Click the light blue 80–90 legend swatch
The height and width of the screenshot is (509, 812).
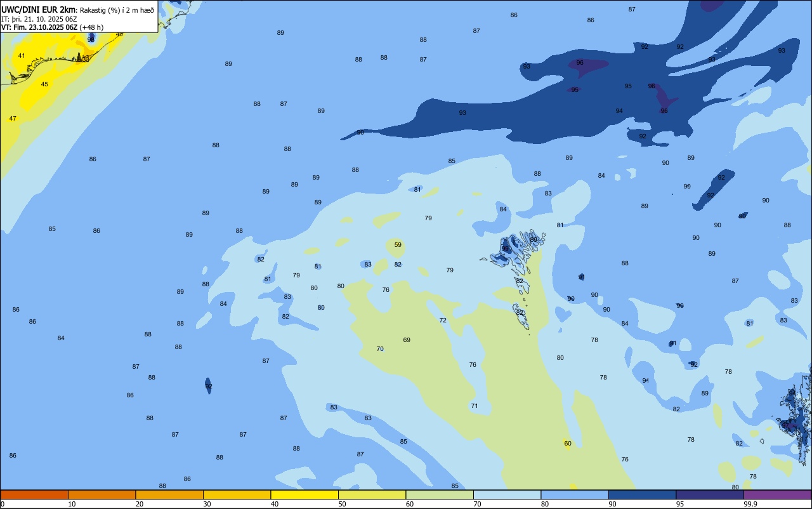pos(575,494)
